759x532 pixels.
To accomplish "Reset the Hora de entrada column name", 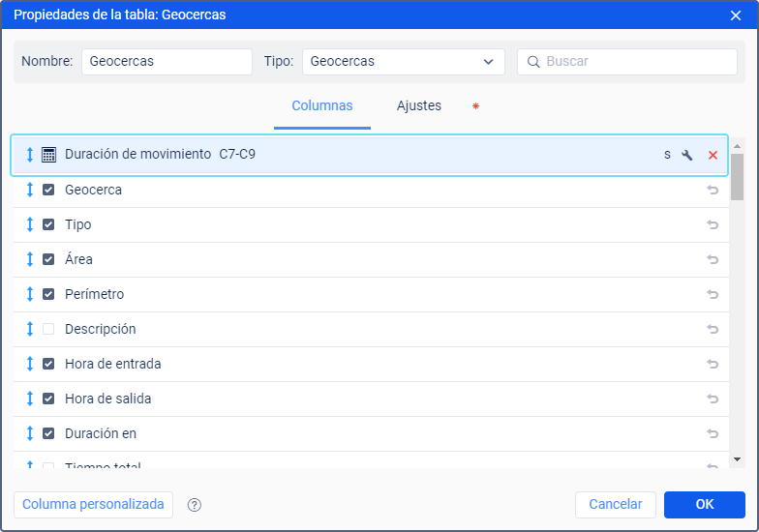I will (713, 364).
